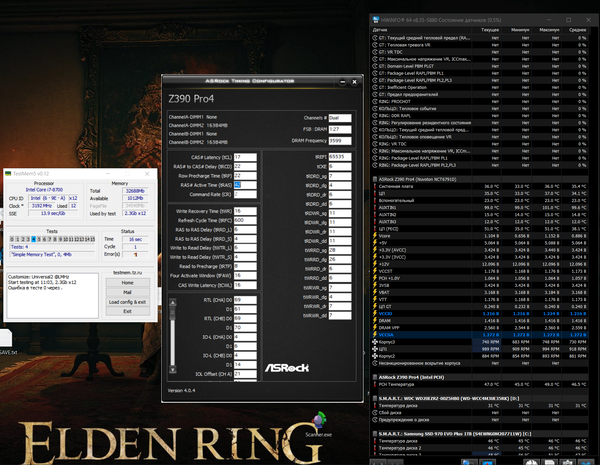Image resolution: width=600 pixels, height=465 pixels.
Task: Click the IOL Offset (CH A) field
Action: click(x=245, y=374)
